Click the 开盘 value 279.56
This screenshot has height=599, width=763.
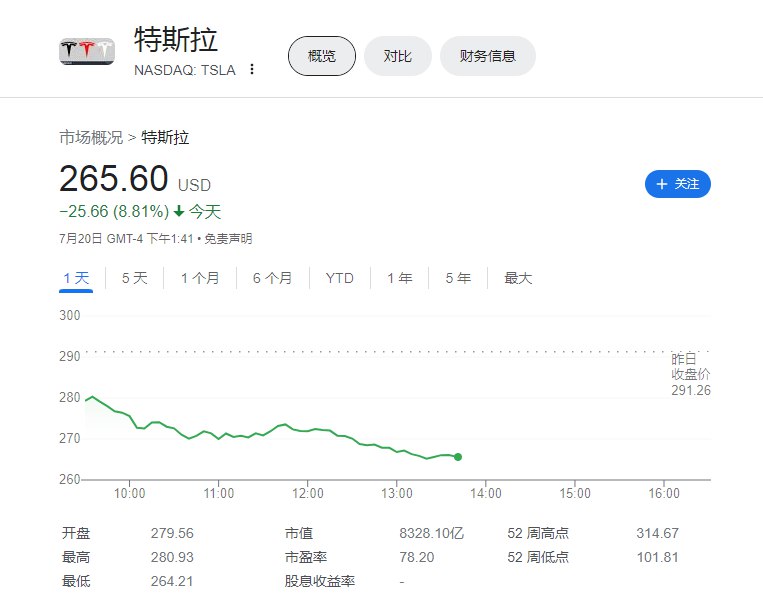(172, 533)
